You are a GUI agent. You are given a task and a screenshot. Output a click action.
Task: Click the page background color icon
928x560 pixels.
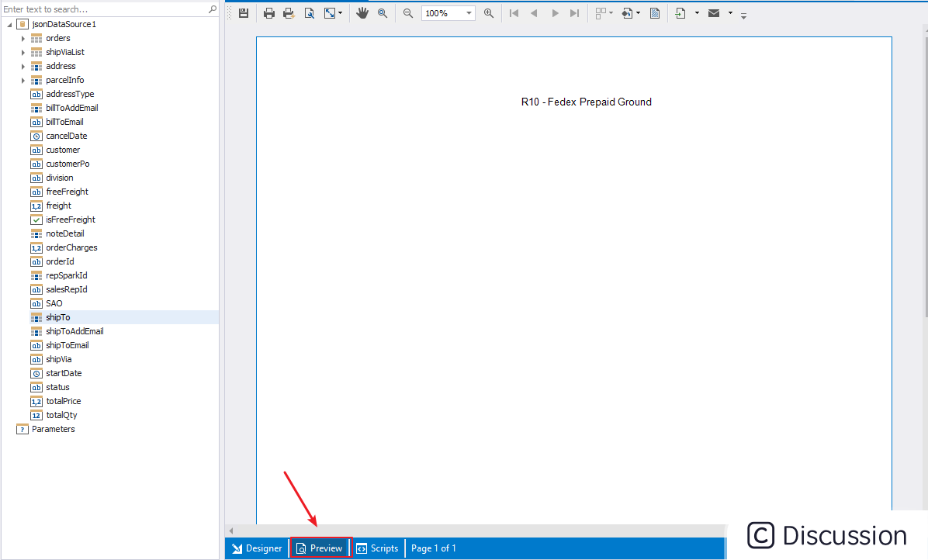(x=627, y=13)
